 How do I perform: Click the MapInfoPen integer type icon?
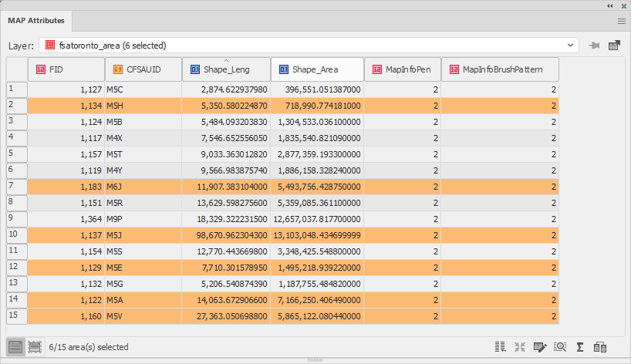[x=377, y=69]
